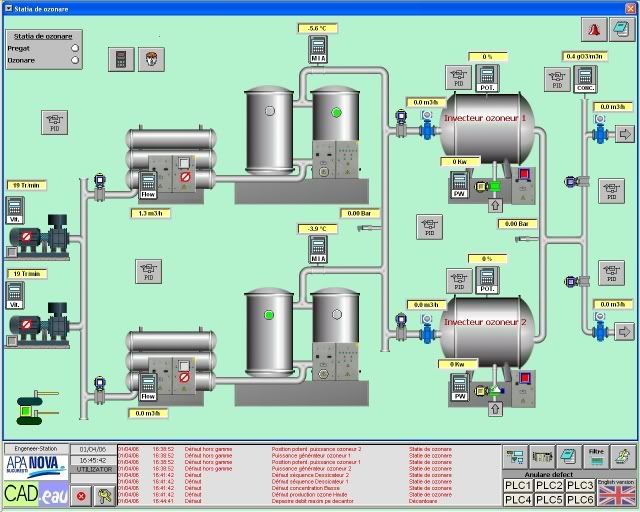
Task: Select PLC5 under Anulare defect
Action: [x=549, y=500]
